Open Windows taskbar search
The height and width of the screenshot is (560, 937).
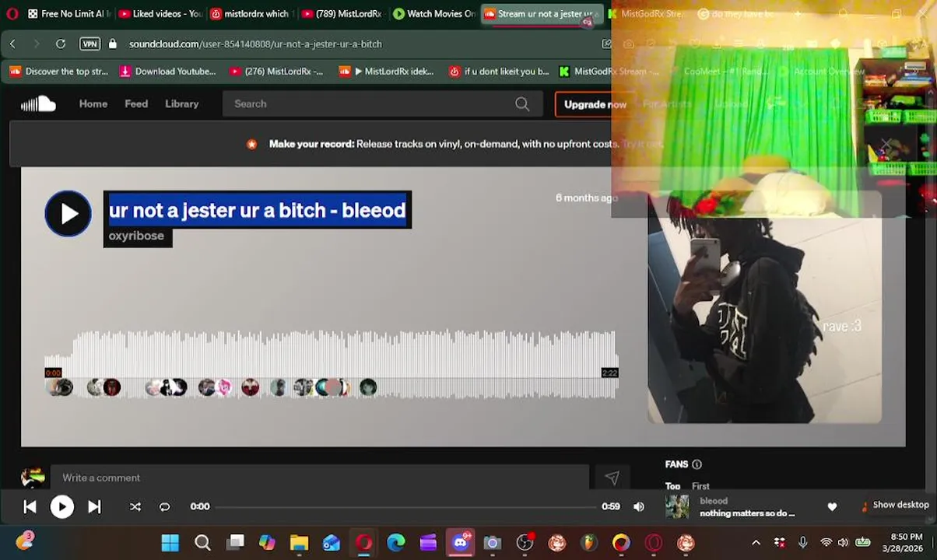[x=202, y=543]
